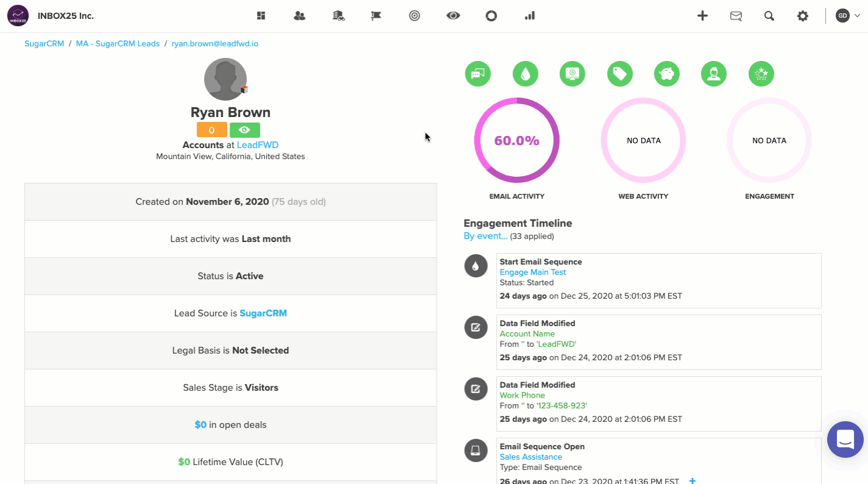
Task: Expand the Email Sequence Open entry with plus
Action: [x=692, y=481]
